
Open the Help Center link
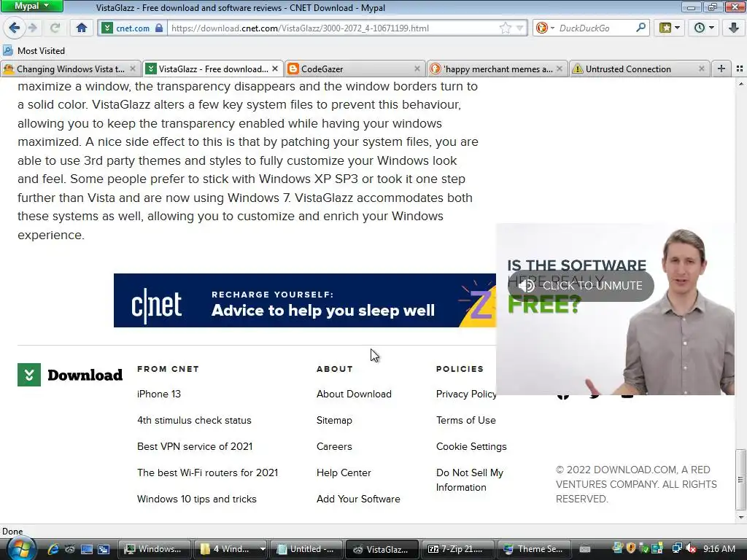point(344,472)
